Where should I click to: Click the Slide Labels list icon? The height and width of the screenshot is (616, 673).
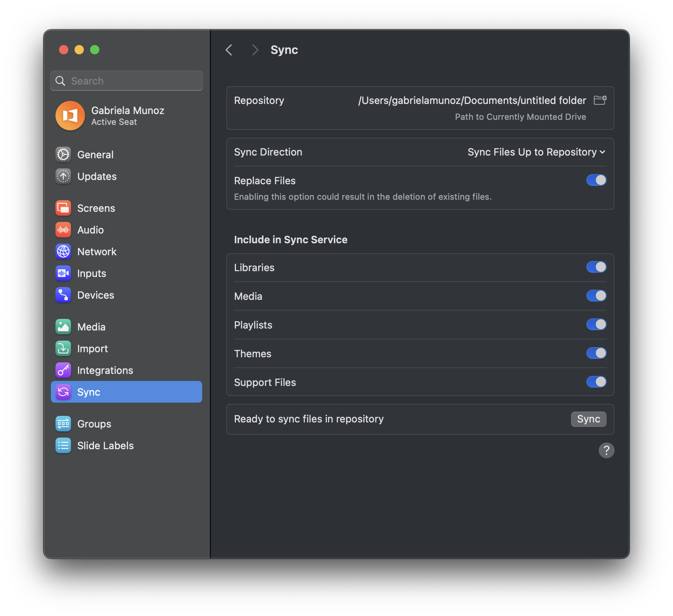pyautogui.click(x=63, y=446)
